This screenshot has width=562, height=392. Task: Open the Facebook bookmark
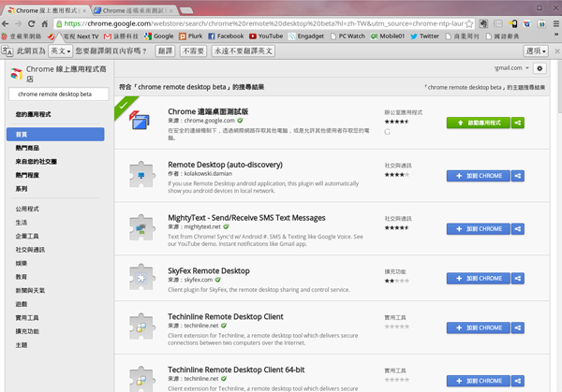[226, 36]
